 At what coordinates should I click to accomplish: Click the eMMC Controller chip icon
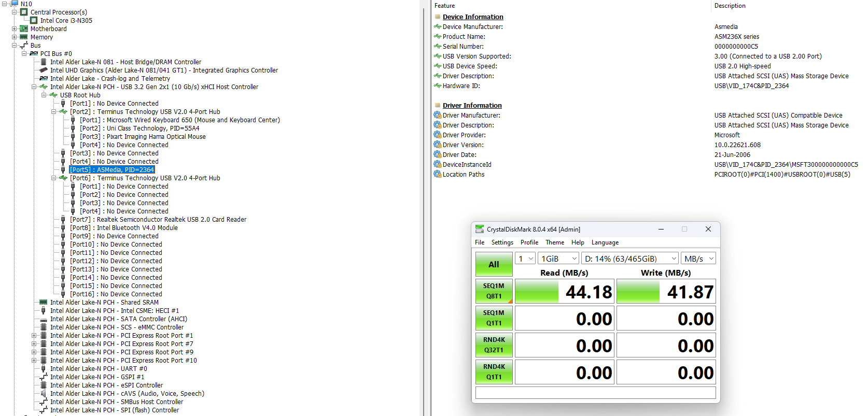pyautogui.click(x=44, y=327)
